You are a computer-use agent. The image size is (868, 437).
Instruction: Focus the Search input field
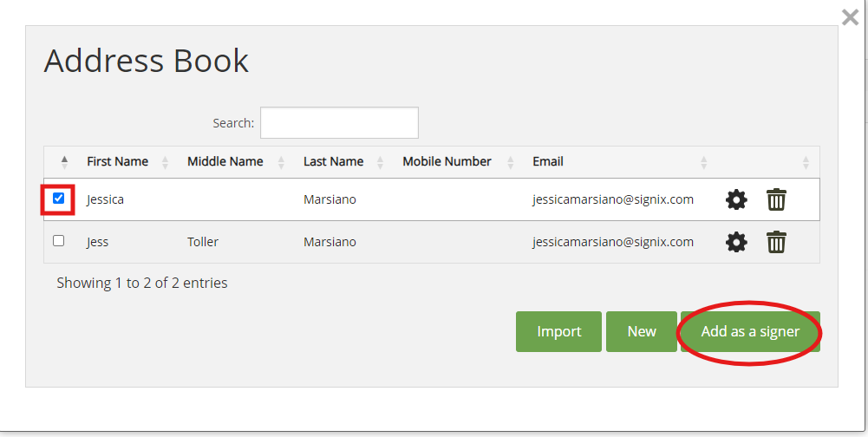339,122
